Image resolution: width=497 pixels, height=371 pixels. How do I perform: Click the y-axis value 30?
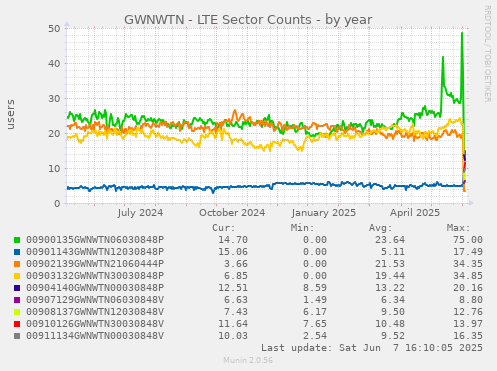tap(54, 99)
